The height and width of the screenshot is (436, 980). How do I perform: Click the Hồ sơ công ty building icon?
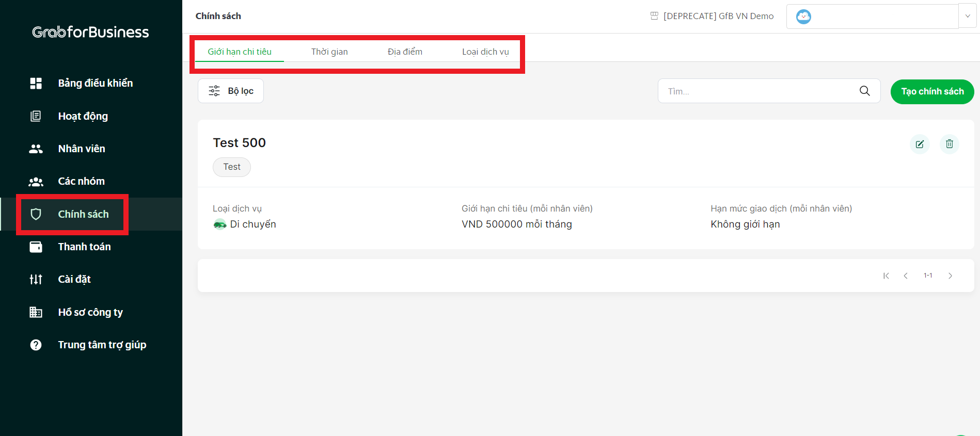click(x=36, y=312)
